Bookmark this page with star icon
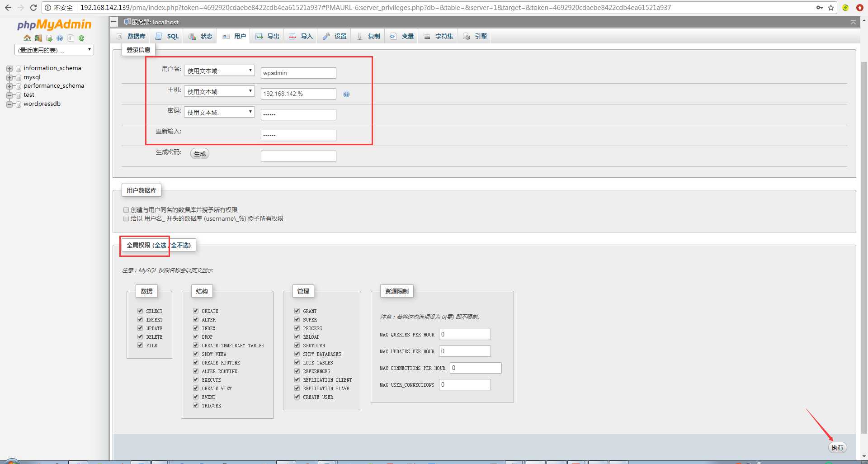The image size is (868, 464). pos(831,8)
